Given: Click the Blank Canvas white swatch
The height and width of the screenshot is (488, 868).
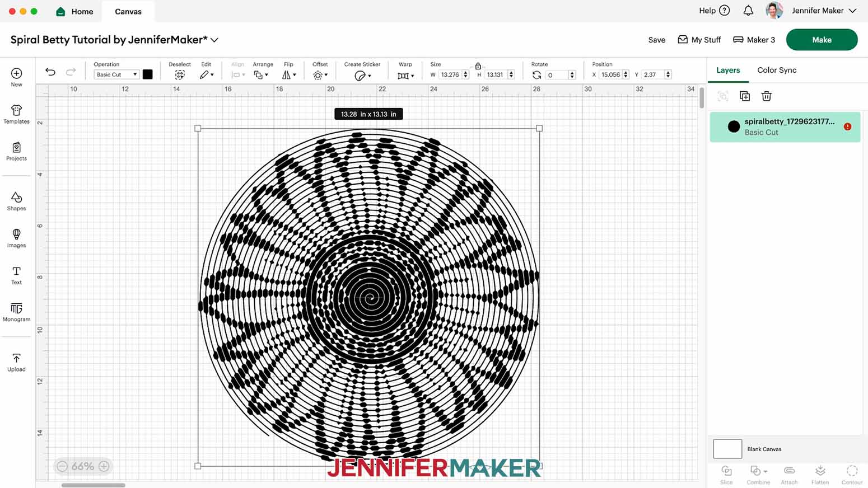Looking at the screenshot, I should (x=727, y=449).
